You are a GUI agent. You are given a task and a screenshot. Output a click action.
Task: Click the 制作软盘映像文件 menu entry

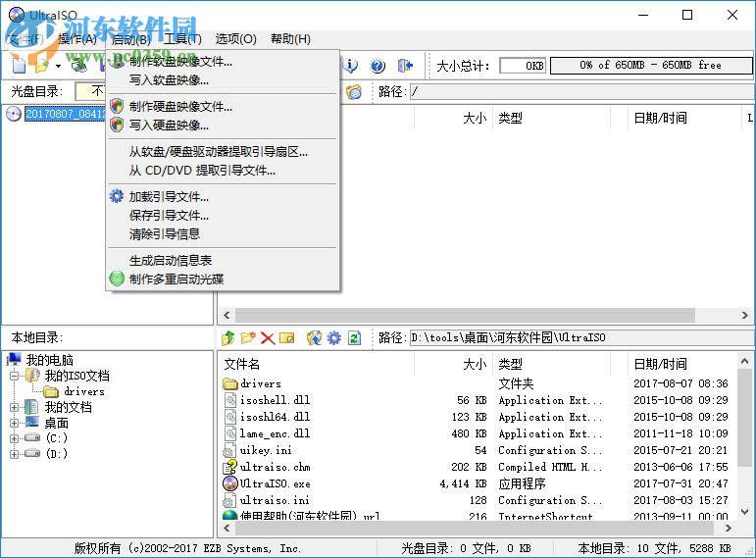pos(223,62)
